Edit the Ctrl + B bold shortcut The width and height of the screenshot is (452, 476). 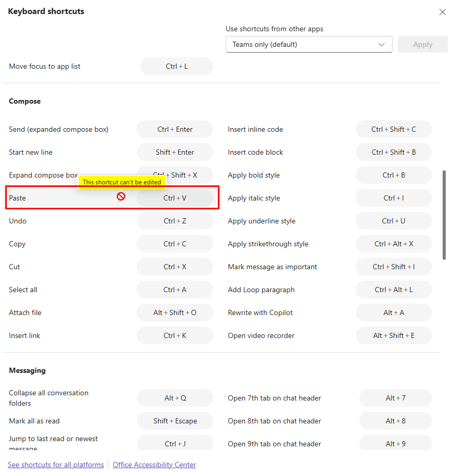(394, 175)
